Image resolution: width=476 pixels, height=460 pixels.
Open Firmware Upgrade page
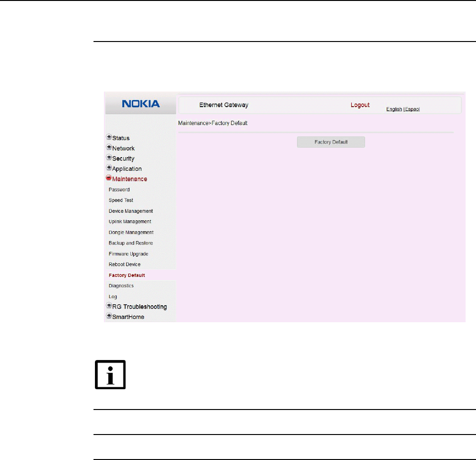pyautogui.click(x=128, y=254)
